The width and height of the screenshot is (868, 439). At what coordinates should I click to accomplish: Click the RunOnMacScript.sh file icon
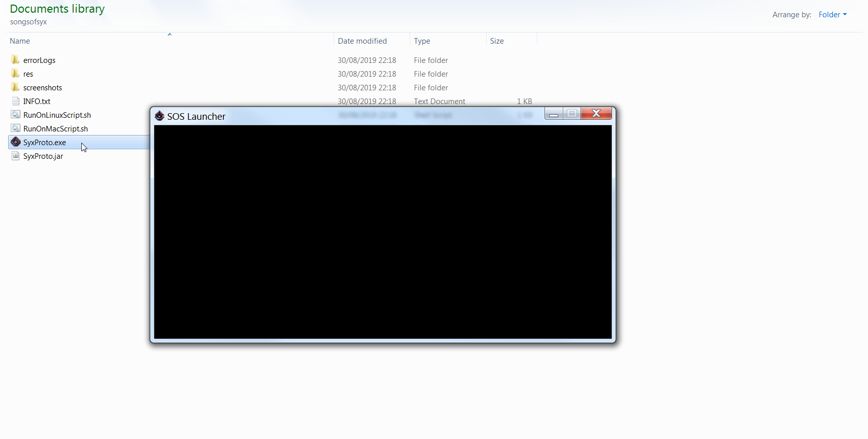click(x=16, y=128)
